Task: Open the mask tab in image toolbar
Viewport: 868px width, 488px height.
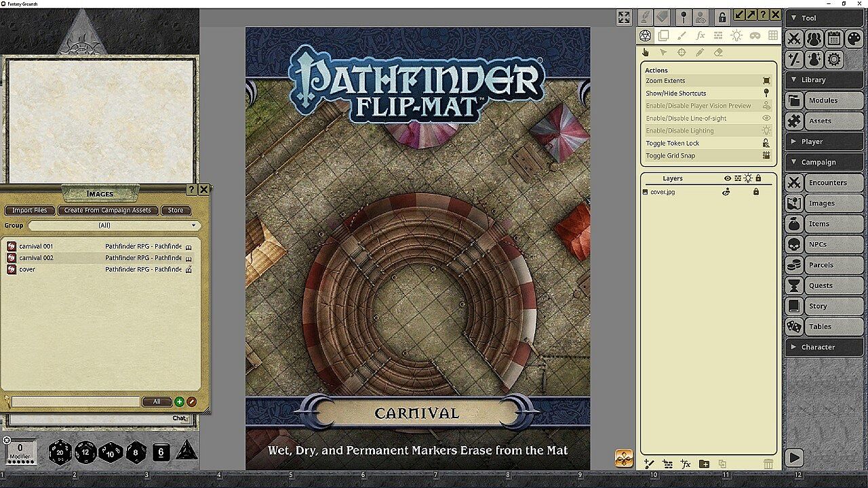Action: (x=755, y=36)
